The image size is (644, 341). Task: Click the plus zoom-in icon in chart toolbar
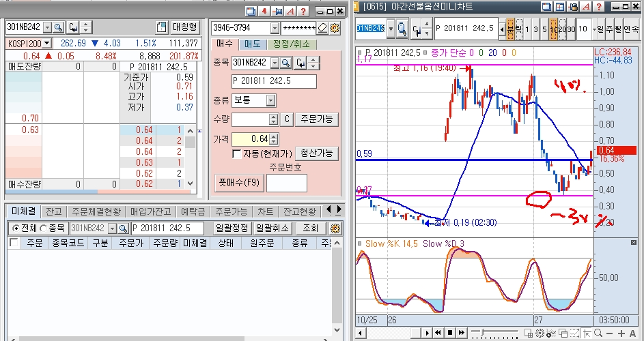coord(621,333)
